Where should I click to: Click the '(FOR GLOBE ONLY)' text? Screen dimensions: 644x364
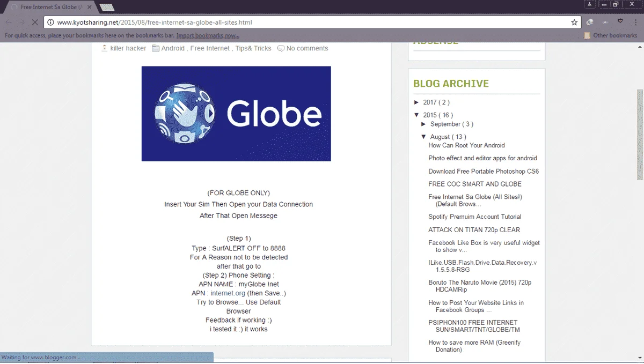[238, 193]
